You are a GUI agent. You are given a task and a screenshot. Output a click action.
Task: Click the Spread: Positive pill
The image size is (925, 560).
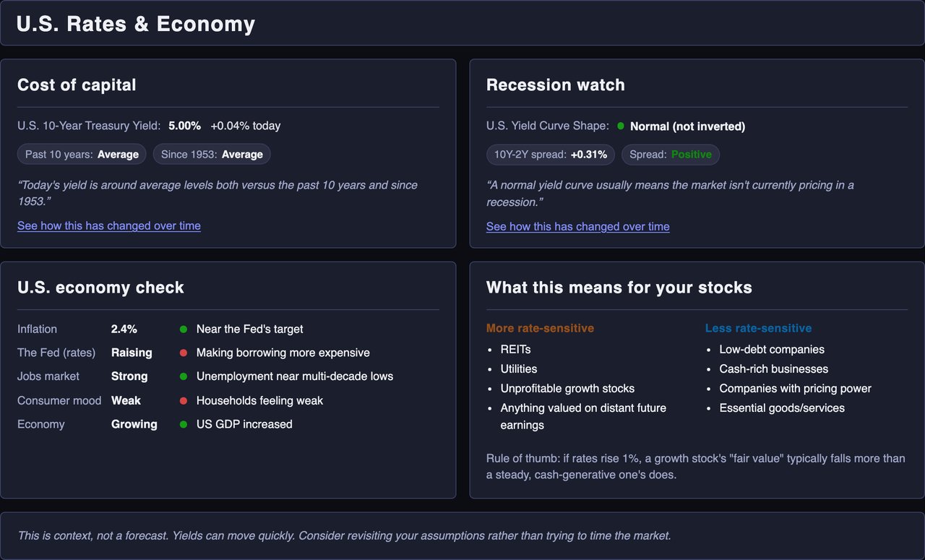click(x=671, y=154)
